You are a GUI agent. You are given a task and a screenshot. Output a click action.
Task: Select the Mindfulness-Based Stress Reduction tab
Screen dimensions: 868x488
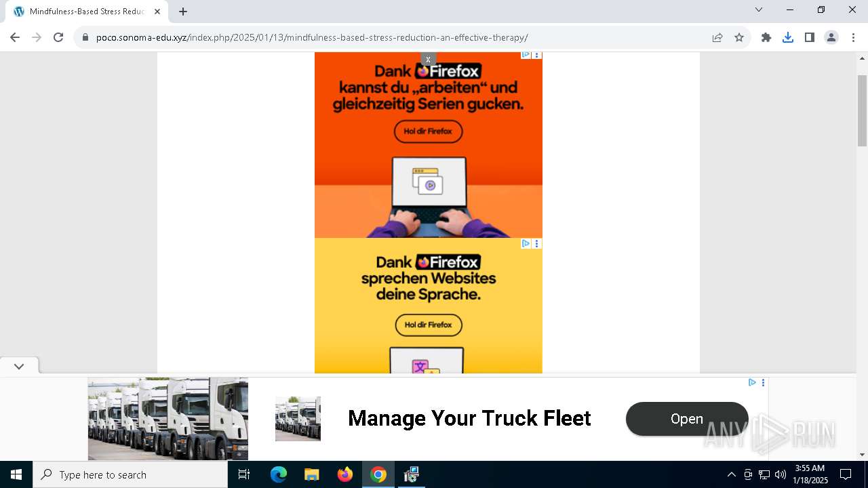87,12
